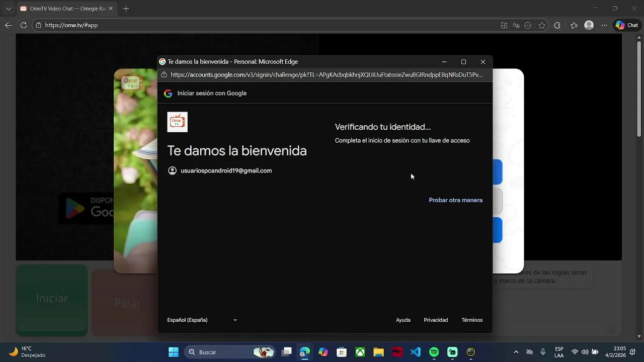The width and height of the screenshot is (644, 362).
Task: Click the translate icon in address bar
Action: point(516,25)
